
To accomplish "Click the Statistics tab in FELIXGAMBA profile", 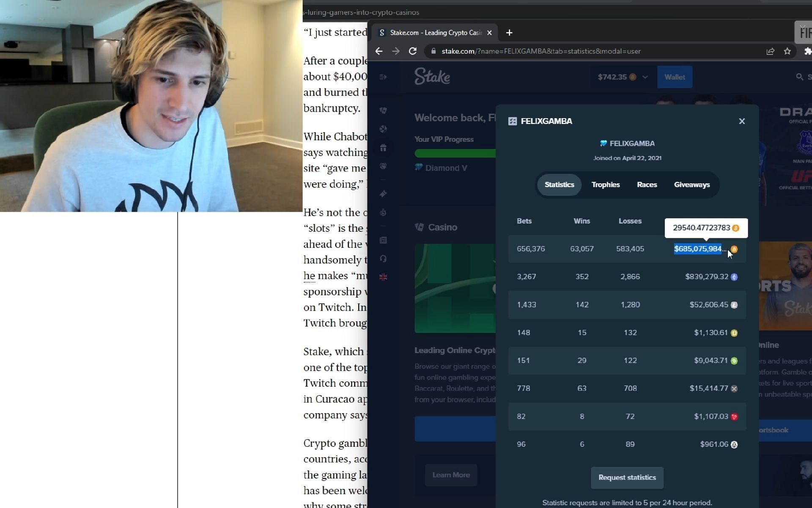I will 560,184.
